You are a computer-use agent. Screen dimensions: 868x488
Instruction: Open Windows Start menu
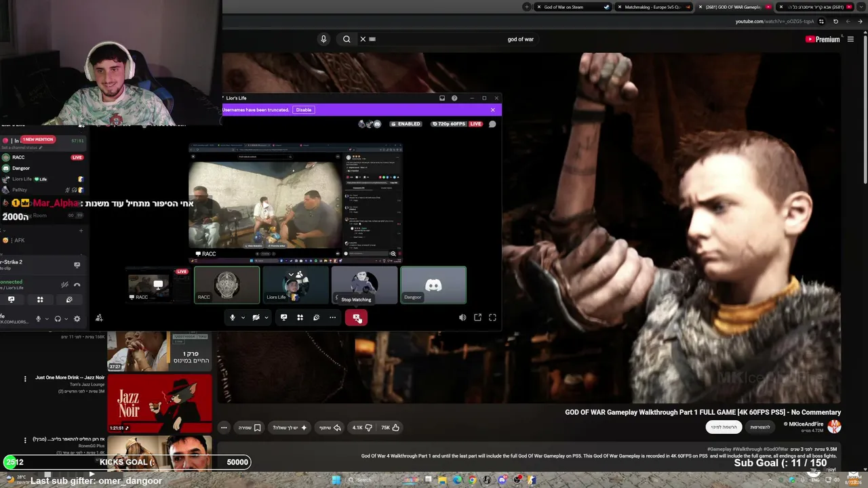click(336, 480)
